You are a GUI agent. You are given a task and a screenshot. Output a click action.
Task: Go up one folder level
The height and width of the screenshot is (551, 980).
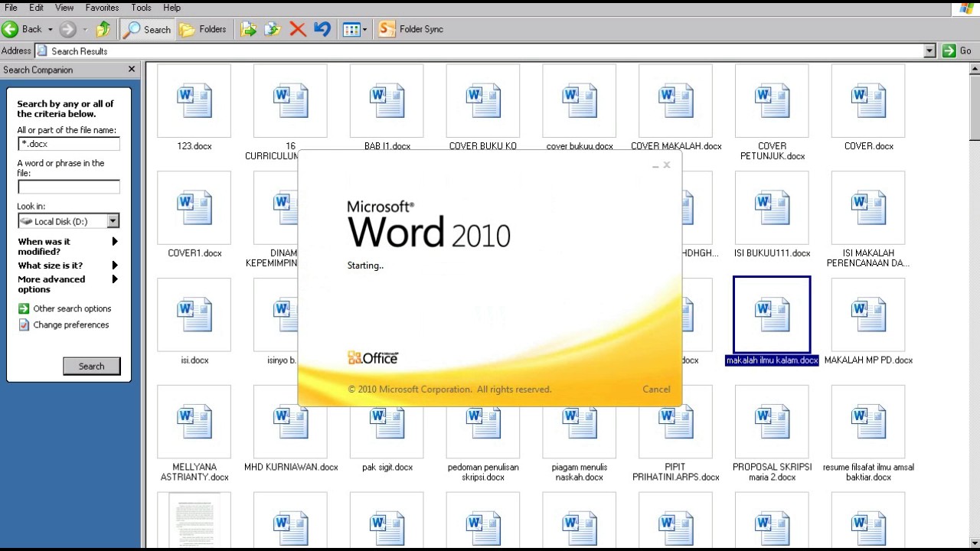[103, 29]
